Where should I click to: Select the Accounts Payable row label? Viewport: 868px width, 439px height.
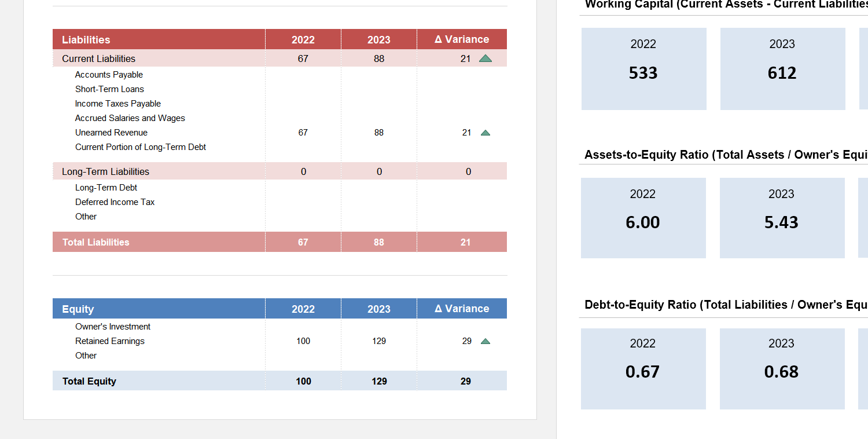tap(109, 74)
